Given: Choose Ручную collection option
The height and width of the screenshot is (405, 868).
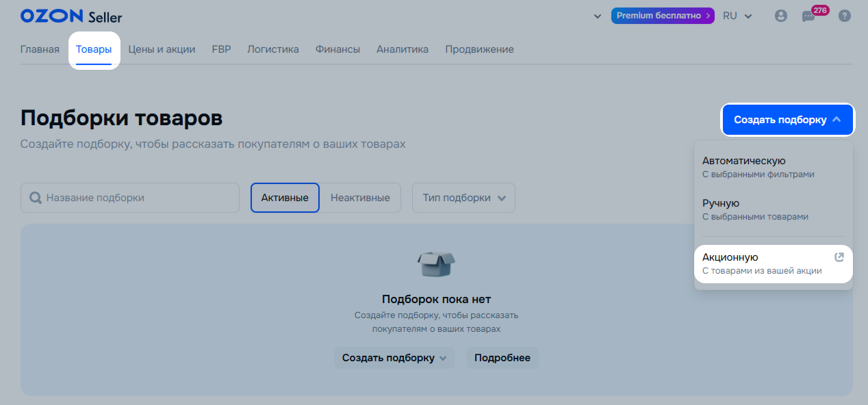Looking at the screenshot, I should click(774, 209).
